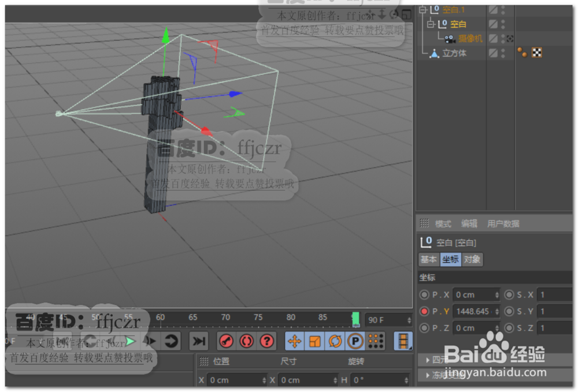Toggle visibility dots for 空白.1

click(x=503, y=10)
